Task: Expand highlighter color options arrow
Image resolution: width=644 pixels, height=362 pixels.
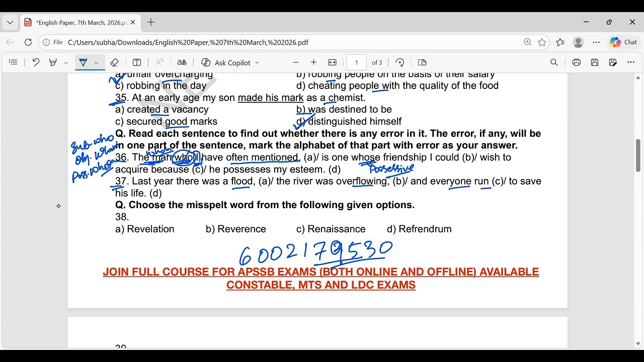Action: [x=66, y=63]
